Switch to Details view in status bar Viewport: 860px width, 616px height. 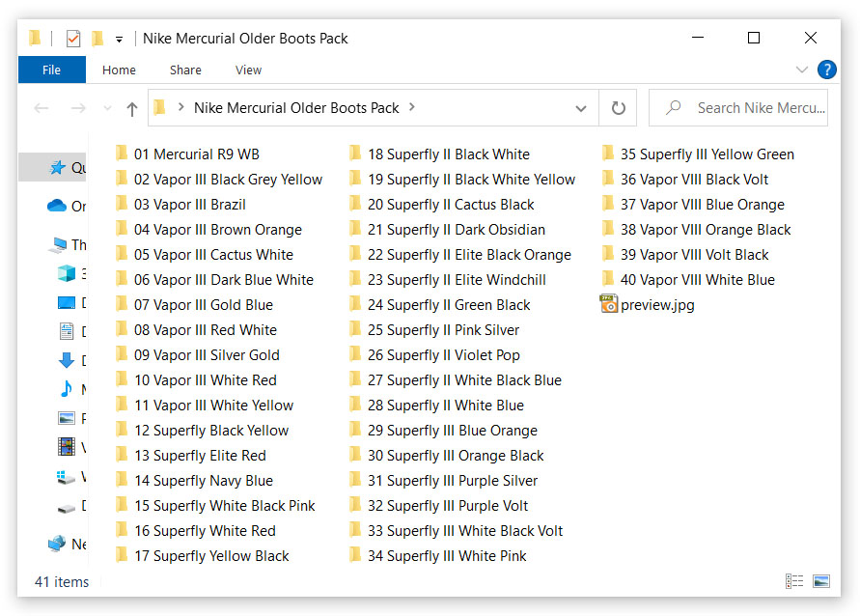794,581
